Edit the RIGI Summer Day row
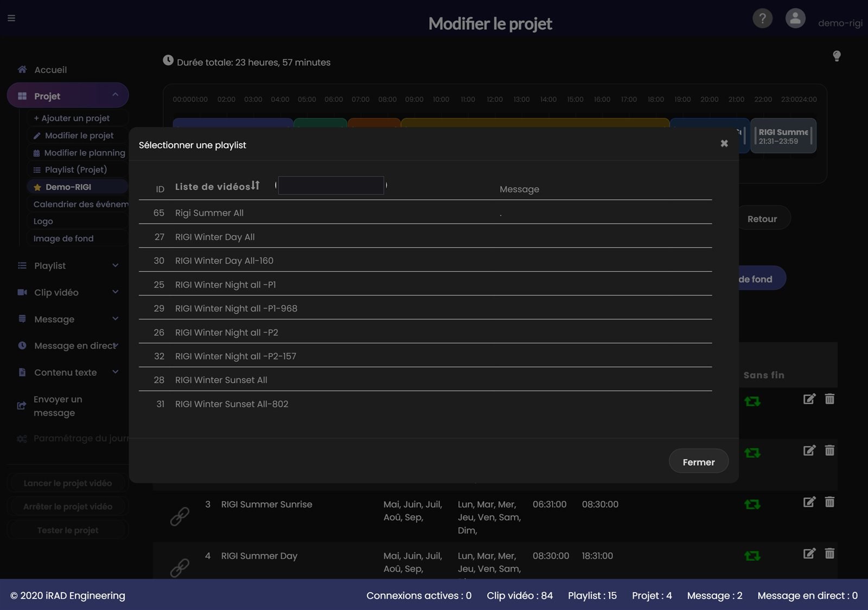 pos(809,554)
